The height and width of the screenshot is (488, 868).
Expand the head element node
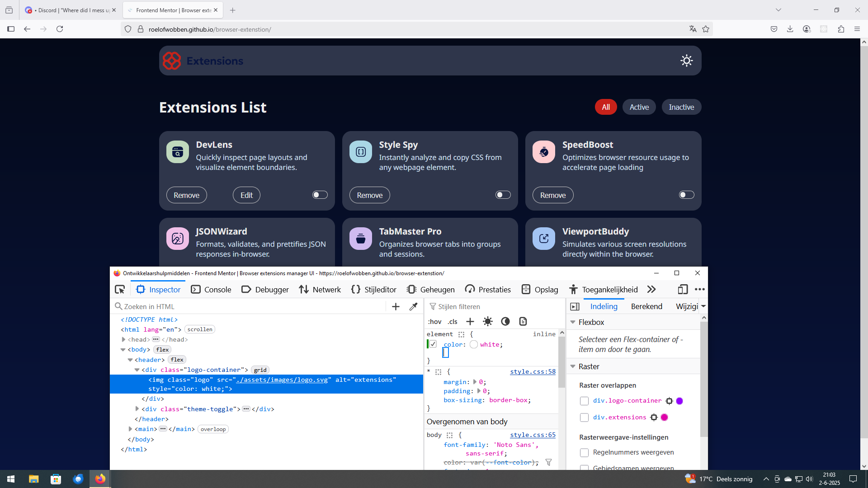(x=123, y=340)
